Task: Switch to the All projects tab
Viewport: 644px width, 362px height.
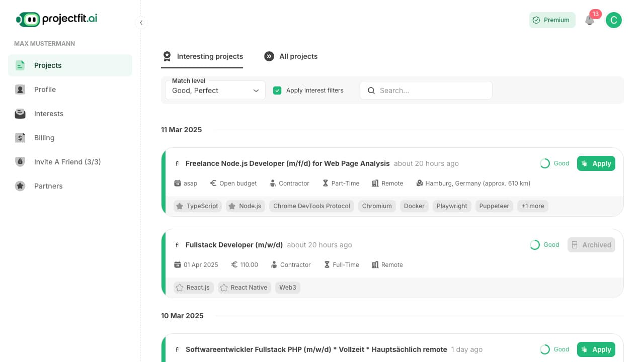Action: pyautogui.click(x=291, y=56)
